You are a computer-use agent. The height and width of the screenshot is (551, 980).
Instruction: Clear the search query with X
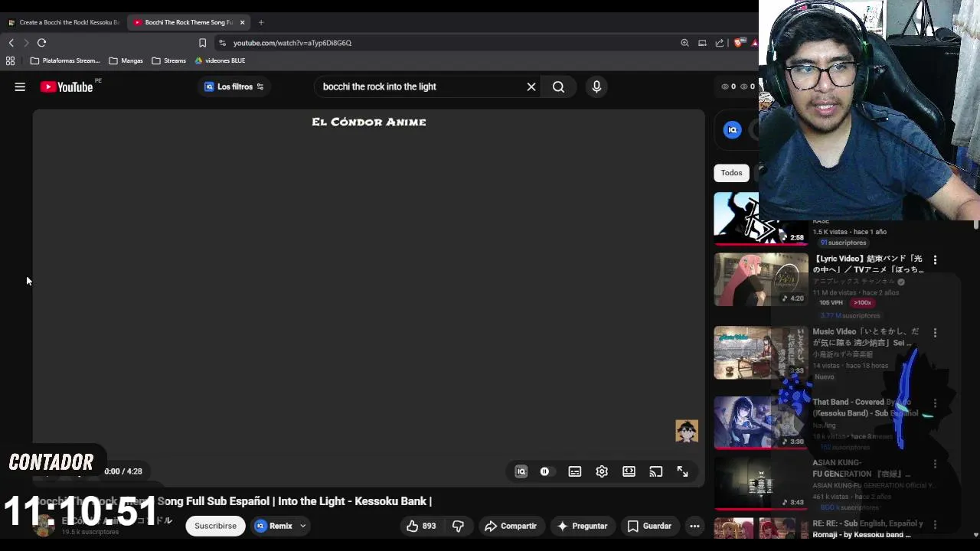point(531,86)
